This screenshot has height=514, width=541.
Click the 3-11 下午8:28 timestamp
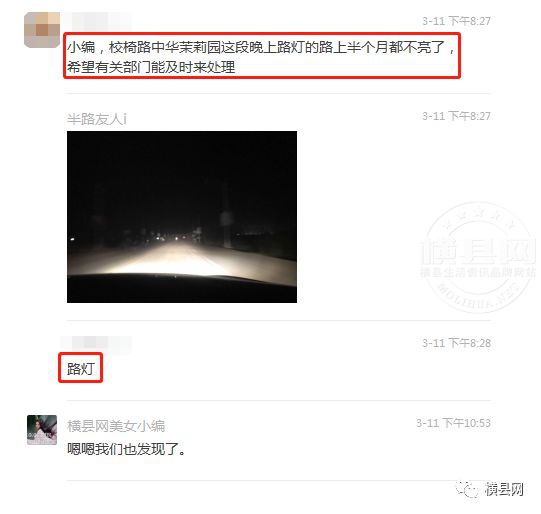tap(456, 343)
